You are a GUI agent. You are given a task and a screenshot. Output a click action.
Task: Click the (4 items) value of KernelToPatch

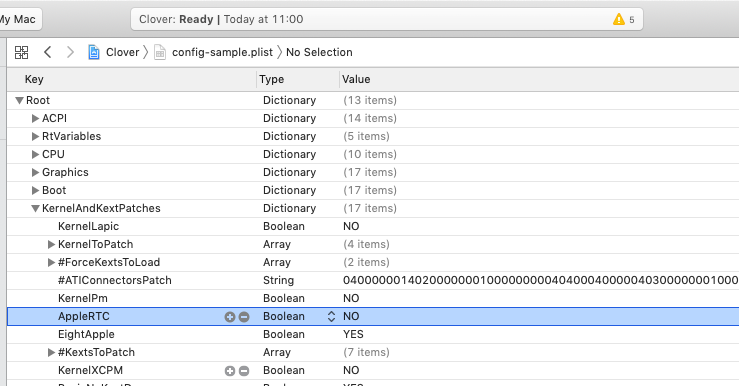366,244
